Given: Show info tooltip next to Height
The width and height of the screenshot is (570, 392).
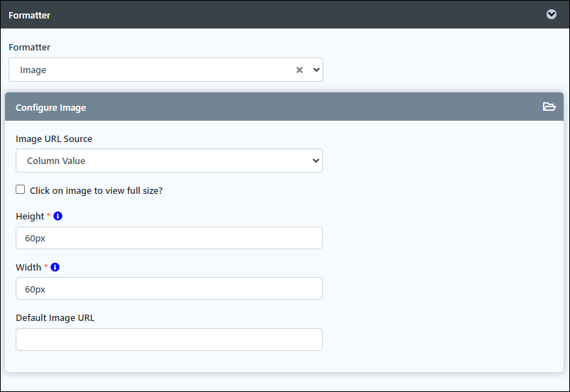Looking at the screenshot, I should [x=58, y=216].
